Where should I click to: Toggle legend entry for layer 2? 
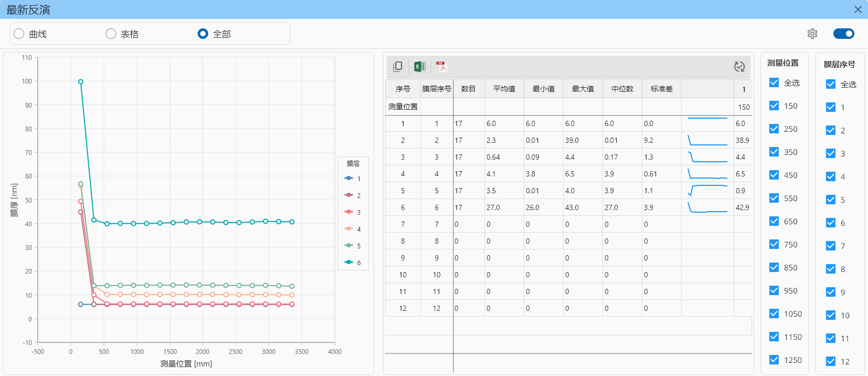pyautogui.click(x=353, y=195)
